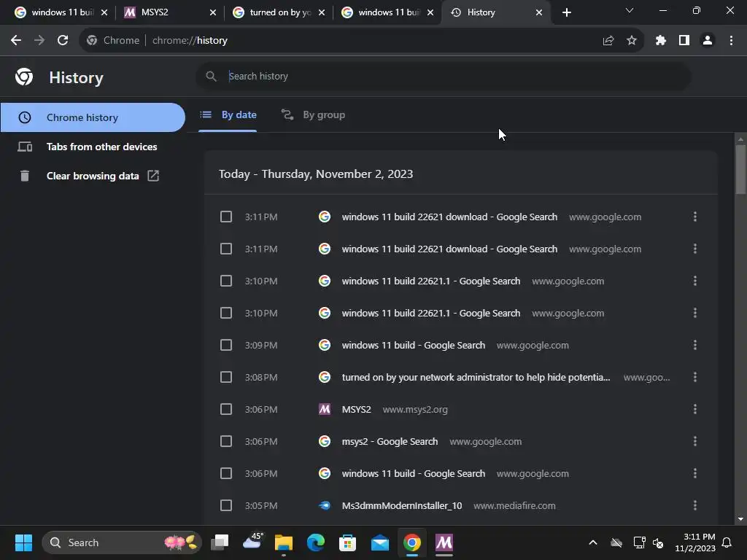The width and height of the screenshot is (747, 560).
Task: Switch to the By date view
Action: coord(228,114)
